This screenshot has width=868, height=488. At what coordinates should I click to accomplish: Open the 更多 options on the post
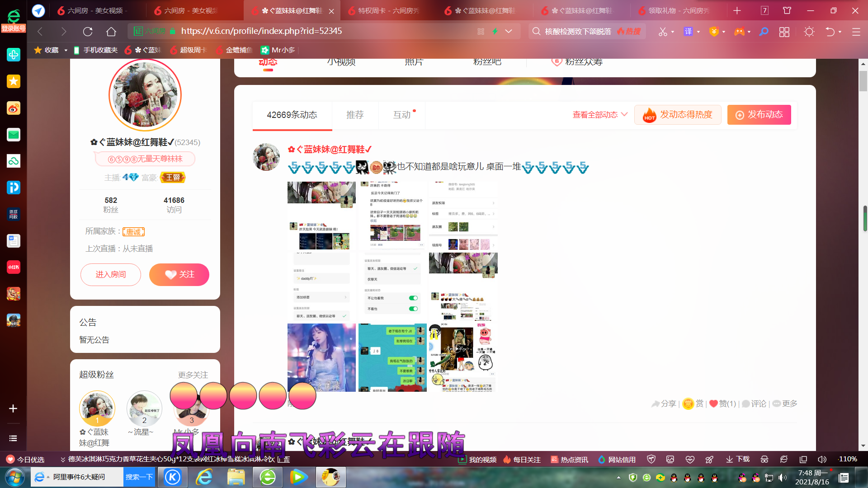[x=785, y=404]
